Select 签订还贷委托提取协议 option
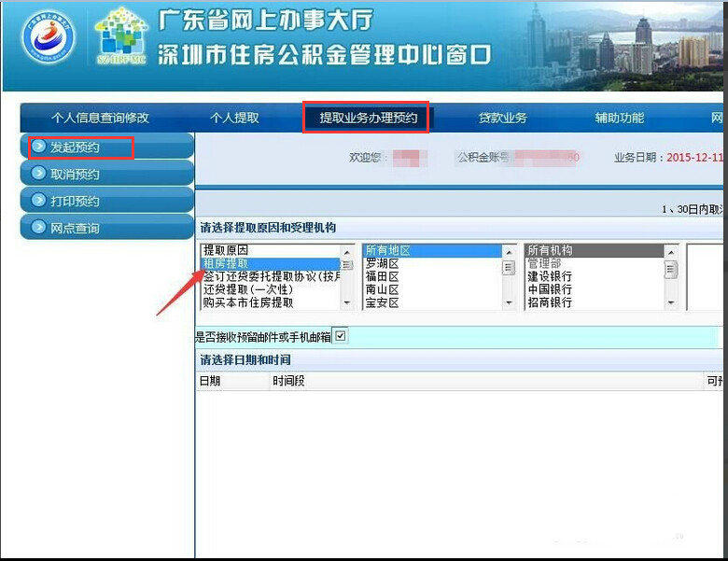The height and width of the screenshot is (561, 728). 271,276
